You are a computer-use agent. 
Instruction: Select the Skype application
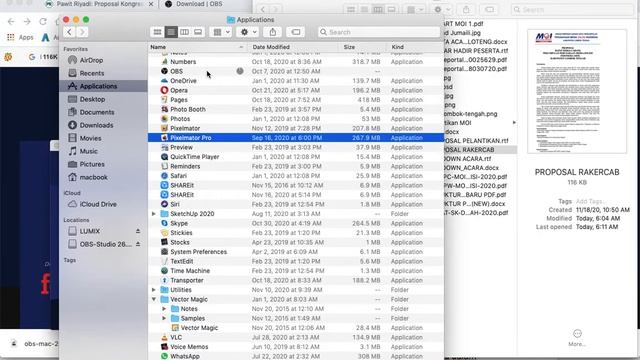[x=296, y=223]
